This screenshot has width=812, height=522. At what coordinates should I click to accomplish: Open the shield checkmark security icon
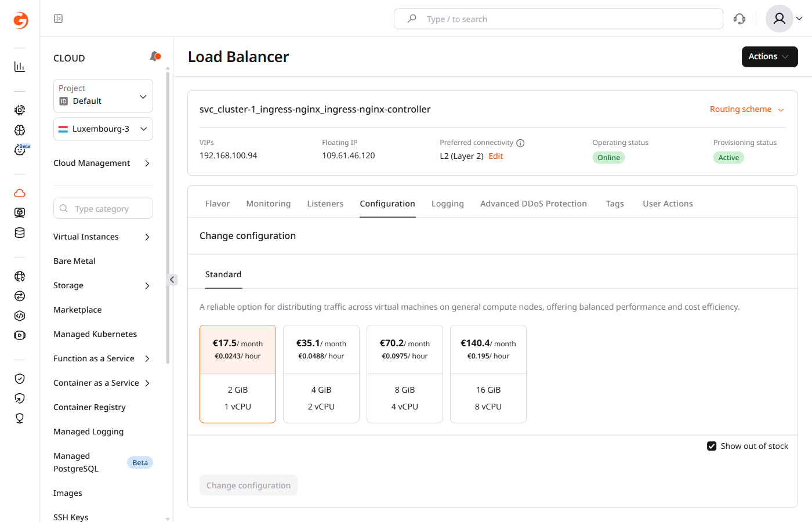click(x=20, y=379)
